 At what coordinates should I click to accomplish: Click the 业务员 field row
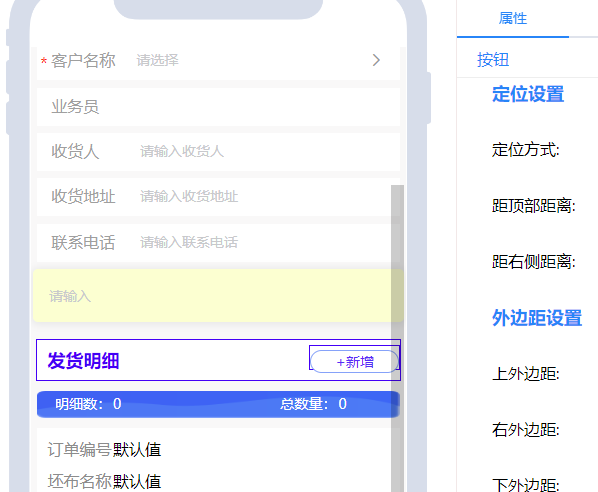point(218,107)
